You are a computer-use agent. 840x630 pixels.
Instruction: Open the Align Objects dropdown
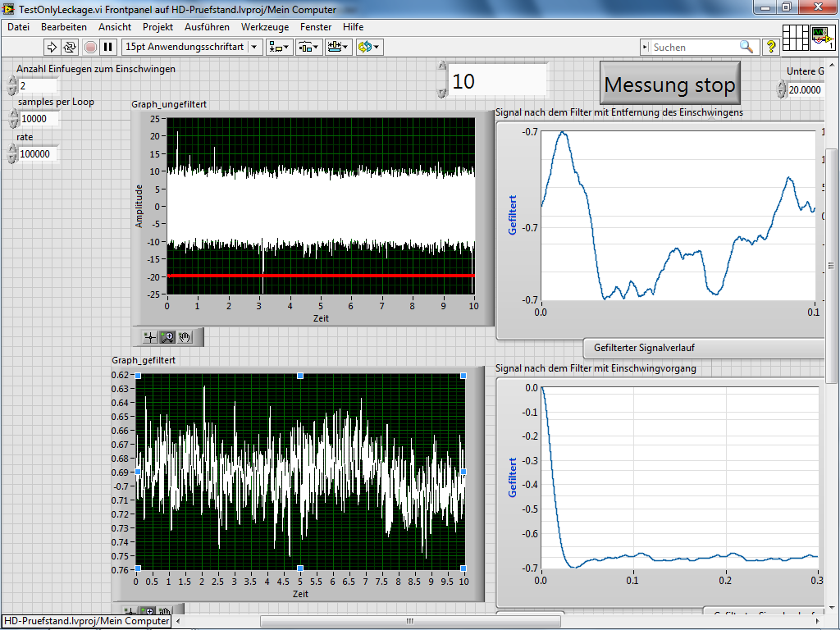click(279, 47)
